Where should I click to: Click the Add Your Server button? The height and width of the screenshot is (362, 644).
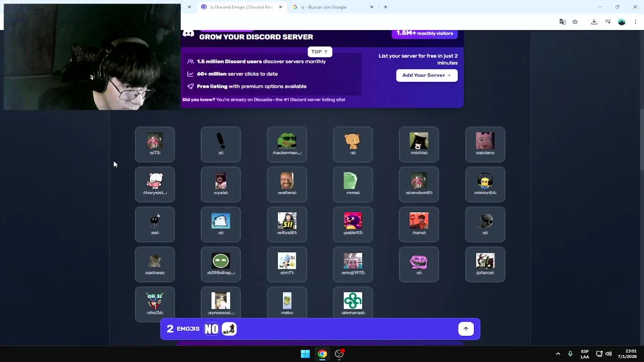[427, 75]
